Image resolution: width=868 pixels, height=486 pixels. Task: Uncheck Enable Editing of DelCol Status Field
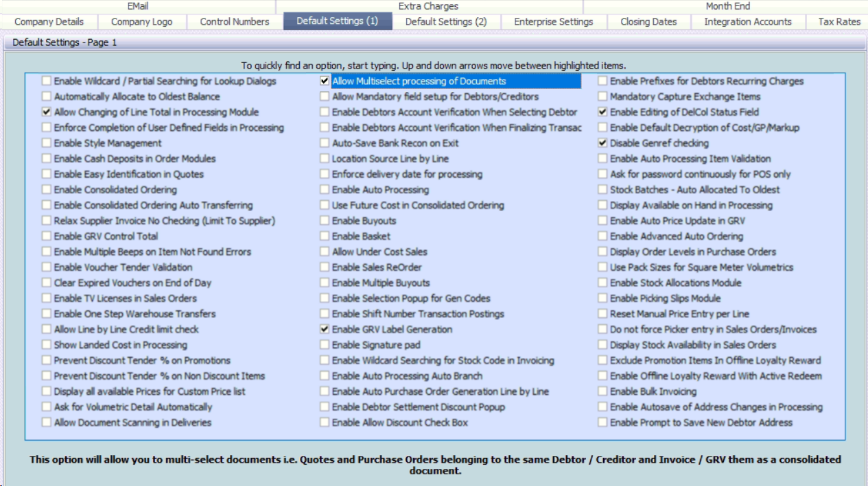[x=602, y=112]
